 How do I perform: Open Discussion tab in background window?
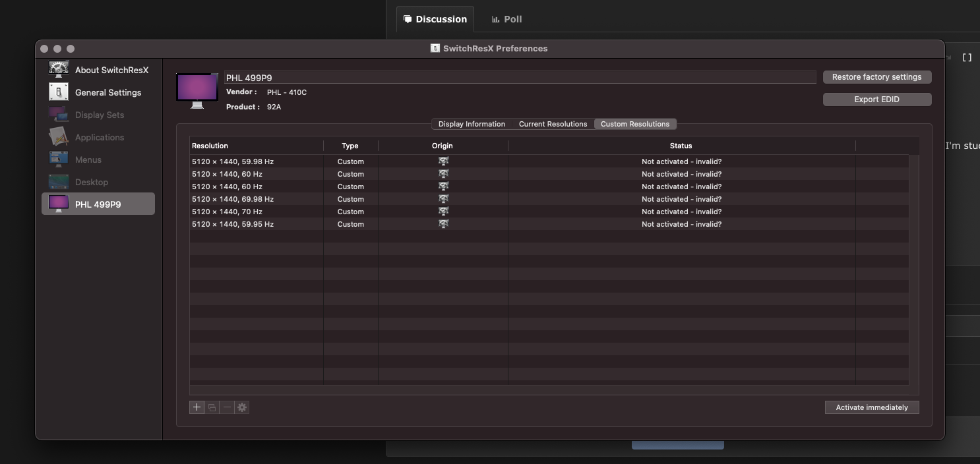435,19
